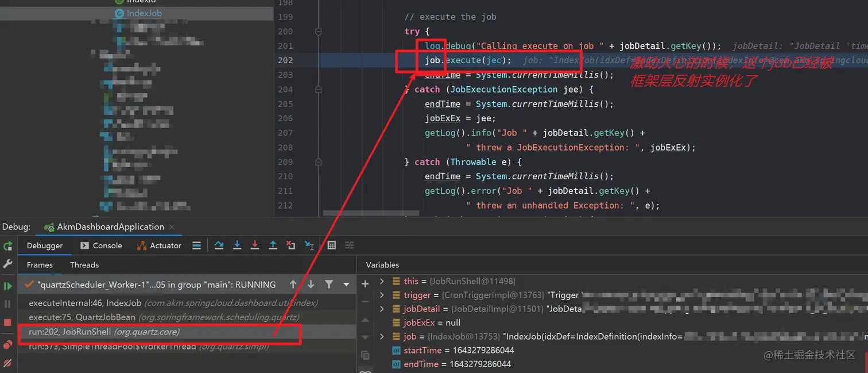This screenshot has height=373, width=868.
Task: Click the Rerun debug session icon
Action: 8,246
